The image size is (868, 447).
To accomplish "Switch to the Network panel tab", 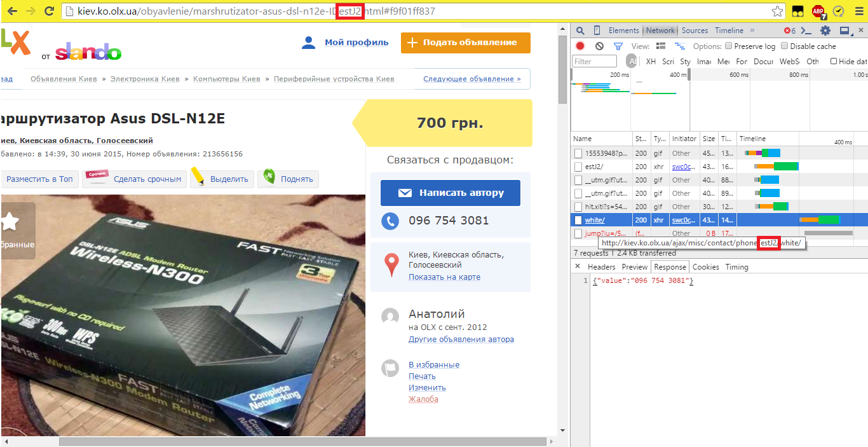I will (x=660, y=30).
